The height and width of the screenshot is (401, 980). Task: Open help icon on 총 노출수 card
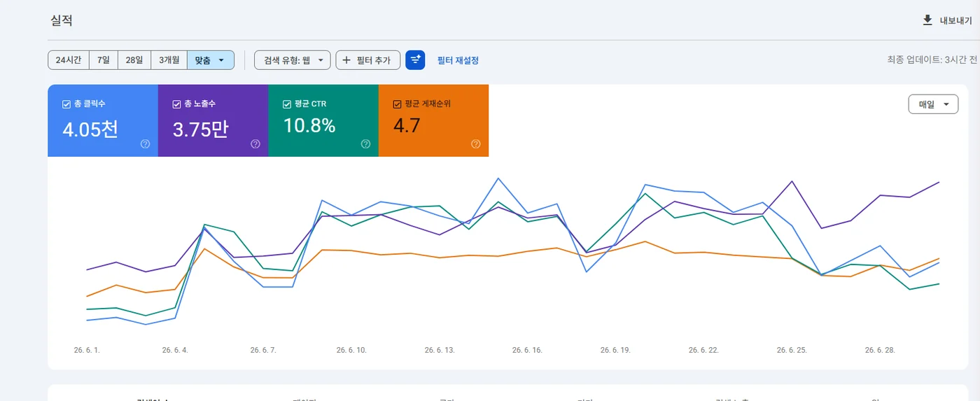click(255, 144)
